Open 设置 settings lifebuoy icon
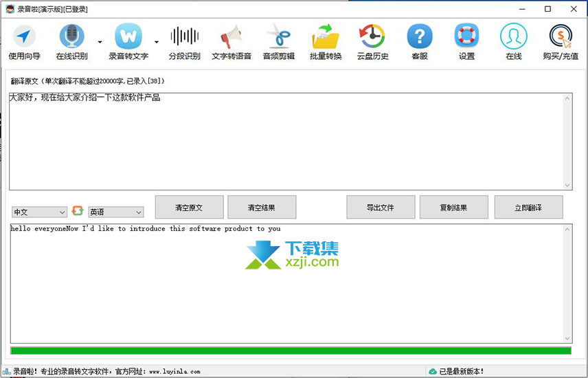Image resolution: width=588 pixels, height=378 pixels. point(466,42)
